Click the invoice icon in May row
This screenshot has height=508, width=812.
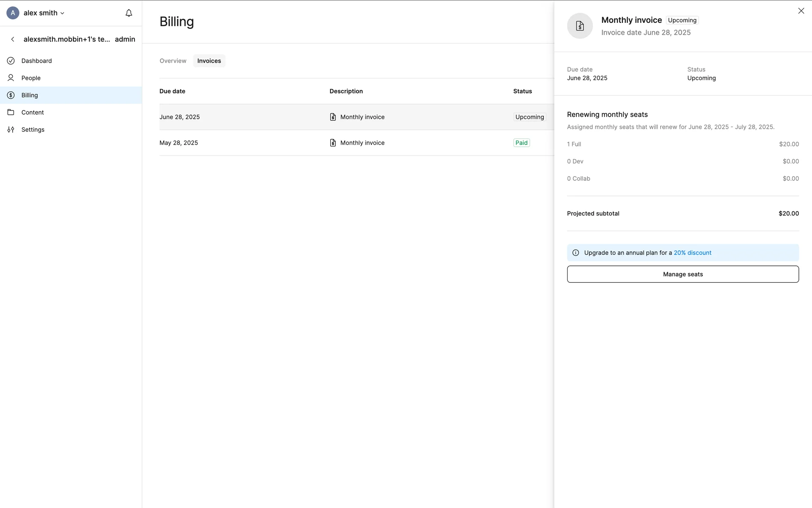(333, 143)
